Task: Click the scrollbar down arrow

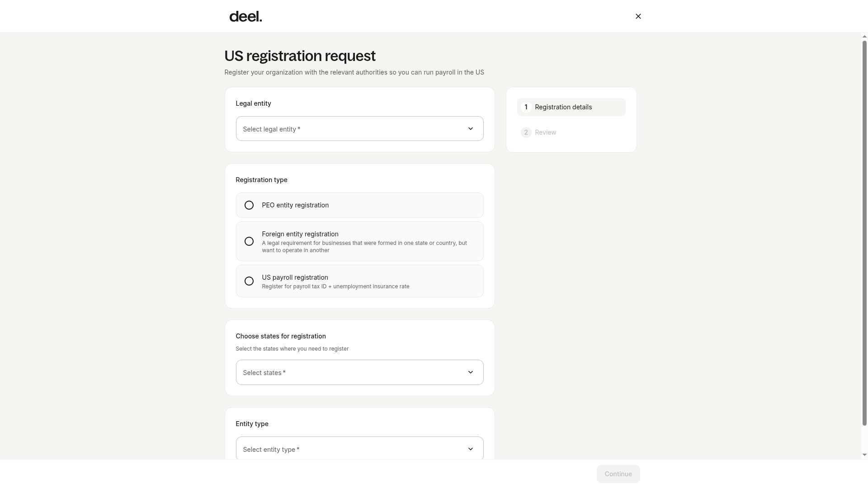Action: coord(864,455)
